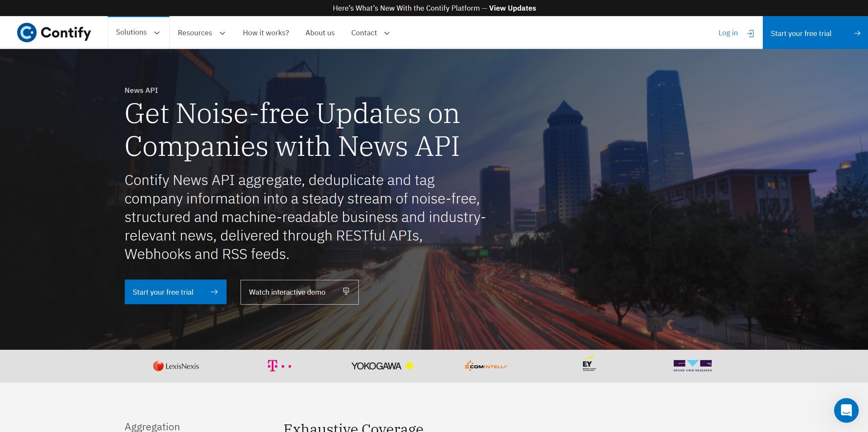Click the Log in link

[x=728, y=33]
